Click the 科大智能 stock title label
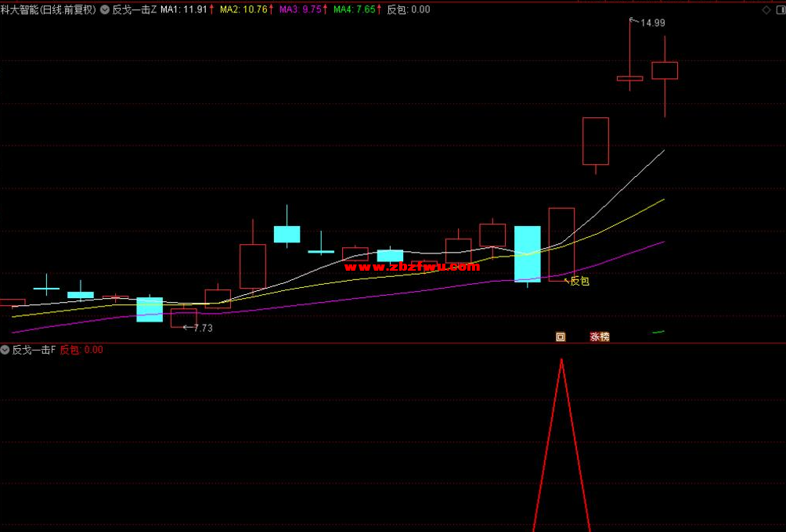Screen dimensions: 786x532 (x=49, y=10)
